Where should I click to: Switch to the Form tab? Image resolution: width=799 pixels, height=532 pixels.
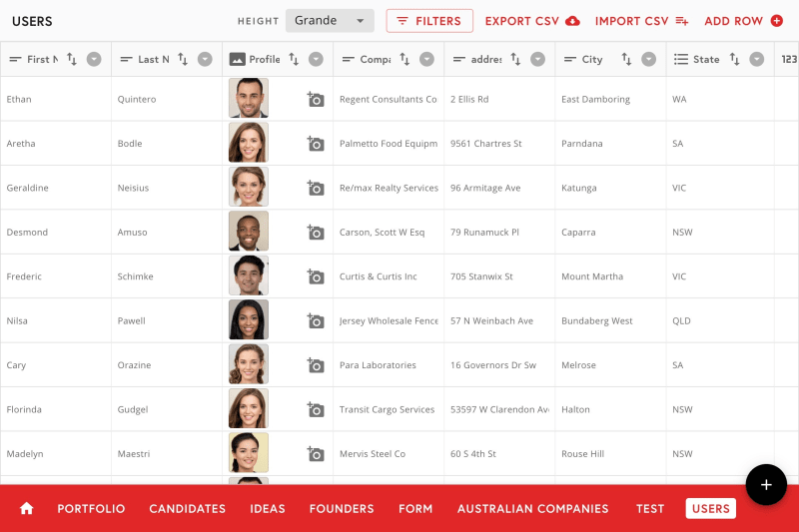415,509
